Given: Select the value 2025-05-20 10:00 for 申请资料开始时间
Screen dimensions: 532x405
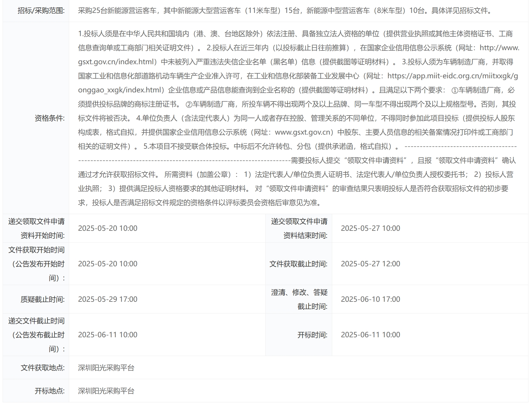Looking at the screenshot, I should pos(108,228).
